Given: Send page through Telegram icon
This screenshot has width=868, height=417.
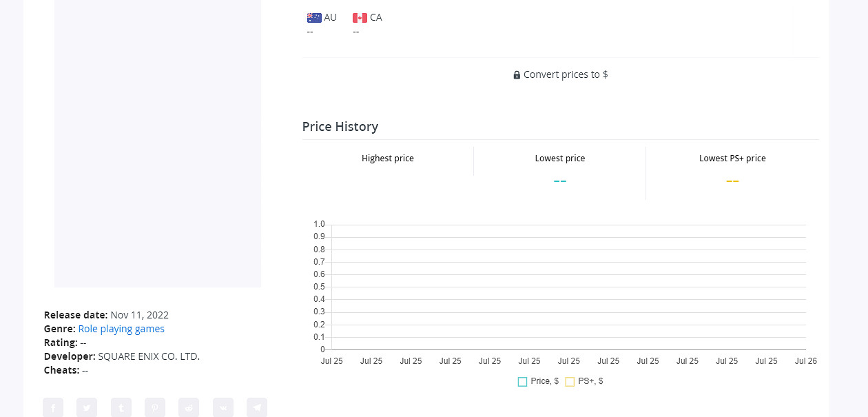Looking at the screenshot, I should 257,407.
